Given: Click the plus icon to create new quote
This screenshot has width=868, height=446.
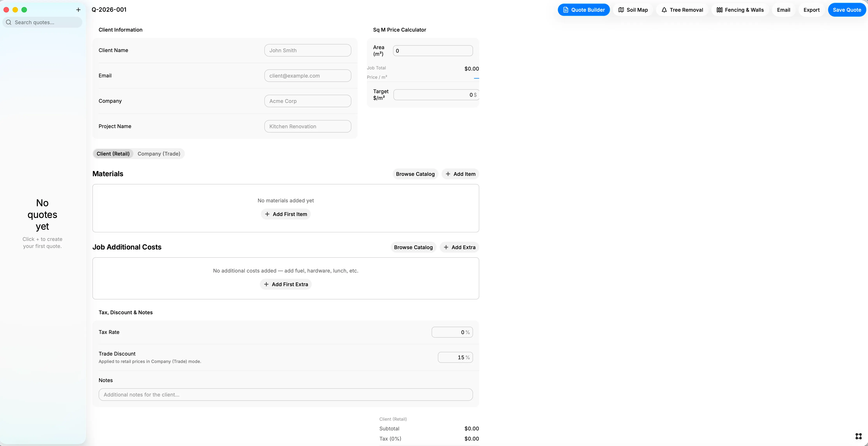Looking at the screenshot, I should [78, 10].
